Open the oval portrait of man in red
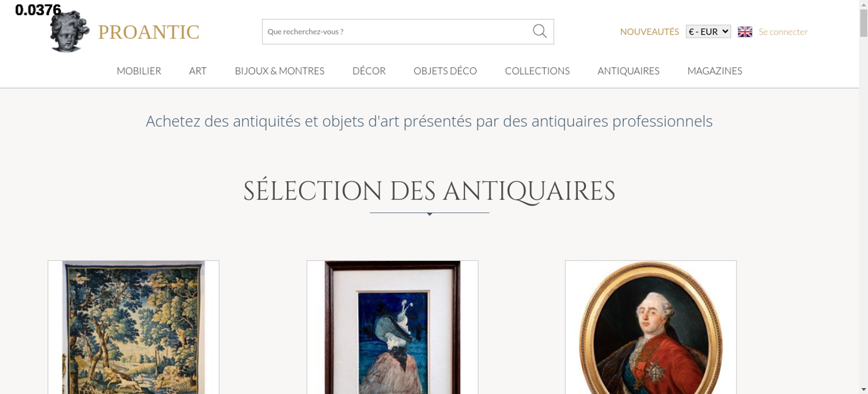This screenshot has height=394, width=868. (651, 327)
